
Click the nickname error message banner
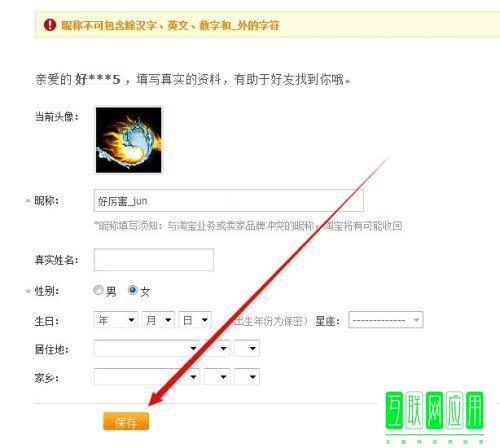coord(267,25)
